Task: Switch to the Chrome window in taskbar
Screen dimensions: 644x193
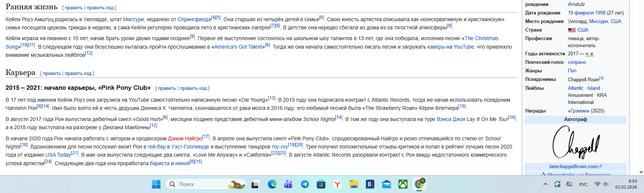Action: pyautogui.click(x=420, y=184)
